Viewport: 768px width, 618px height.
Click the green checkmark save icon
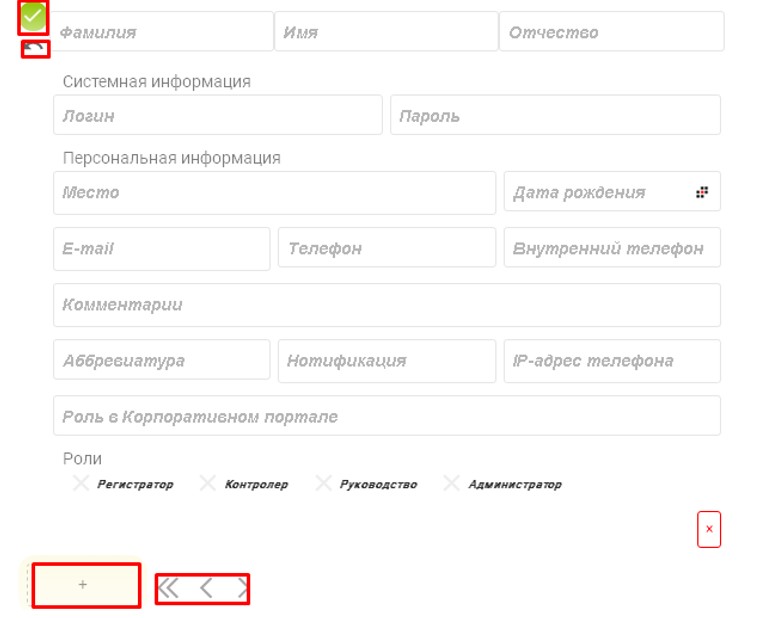33,16
